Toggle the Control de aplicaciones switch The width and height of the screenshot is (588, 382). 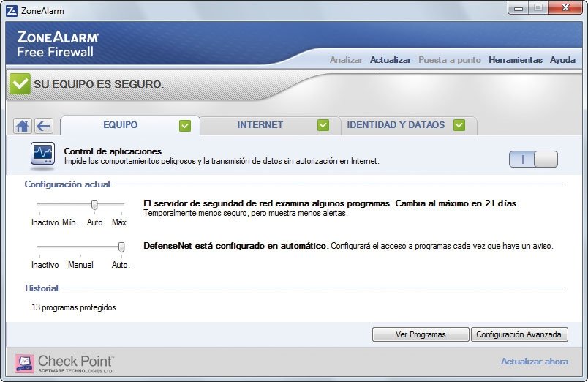click(x=533, y=159)
